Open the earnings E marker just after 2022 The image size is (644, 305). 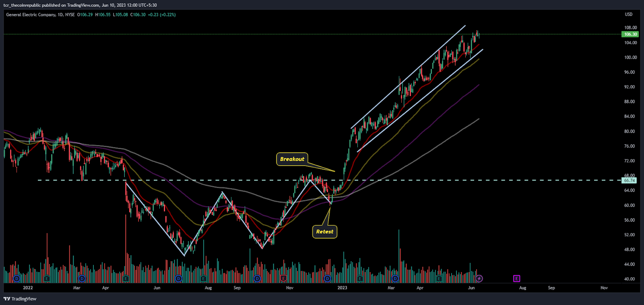coord(47,278)
